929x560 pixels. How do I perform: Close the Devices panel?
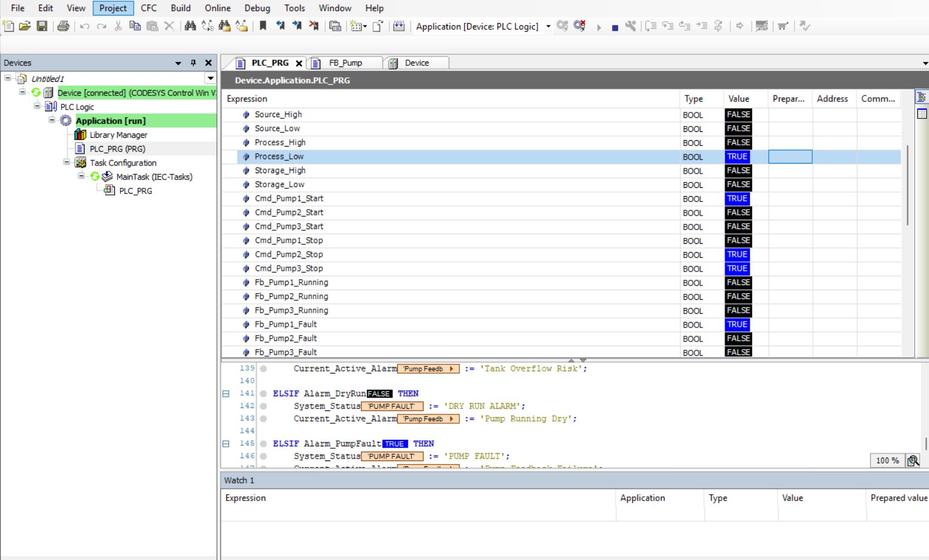tap(208, 63)
